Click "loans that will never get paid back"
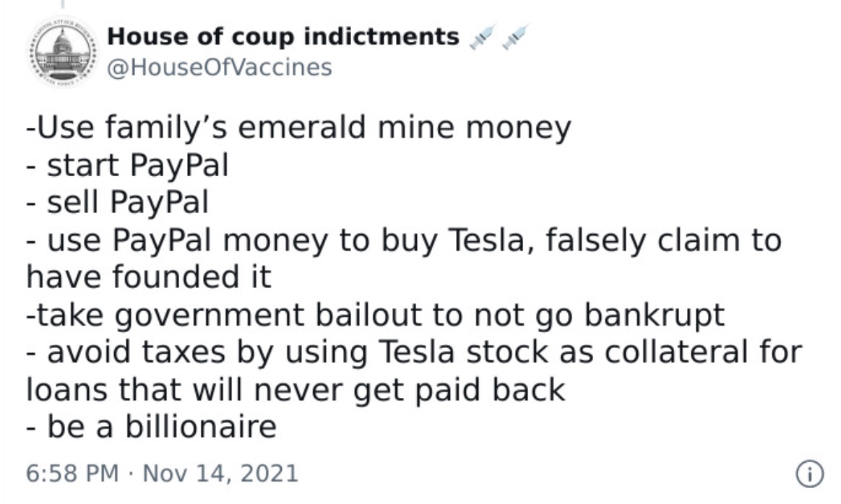 pos(296,390)
